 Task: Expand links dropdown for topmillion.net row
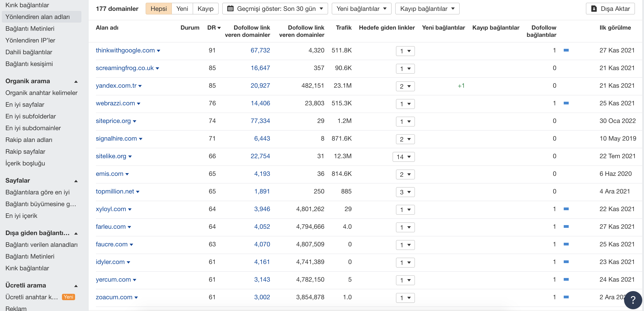(x=405, y=192)
